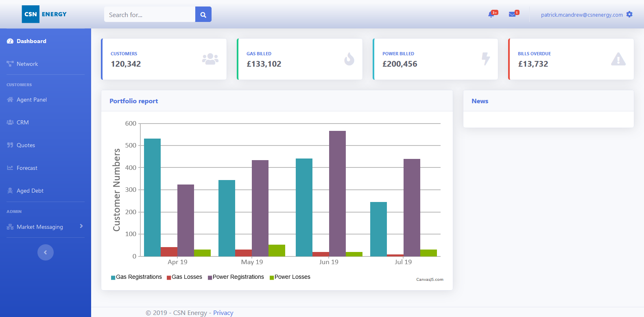Click the bills overdue warning icon

click(x=618, y=59)
